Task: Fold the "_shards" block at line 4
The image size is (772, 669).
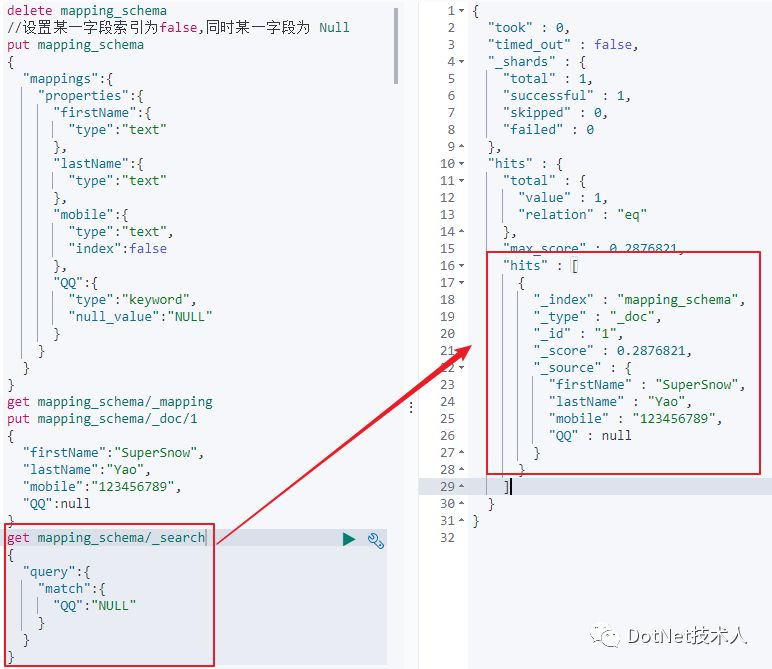Action: 460,62
